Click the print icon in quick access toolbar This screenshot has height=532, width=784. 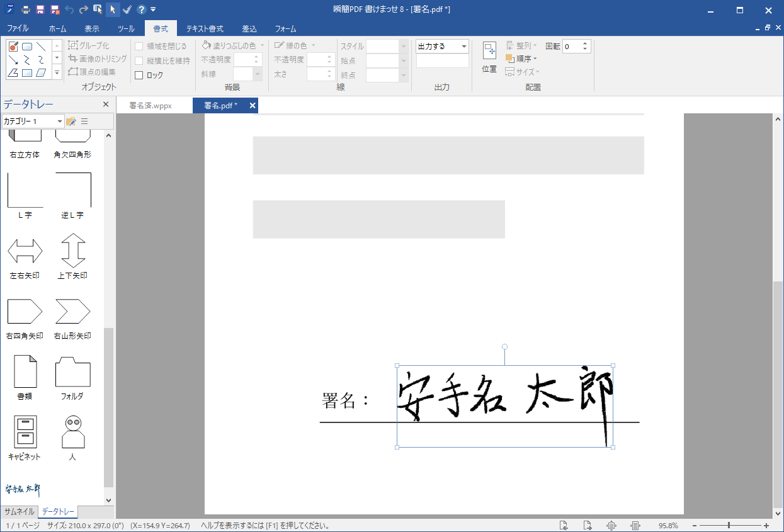tap(26, 9)
